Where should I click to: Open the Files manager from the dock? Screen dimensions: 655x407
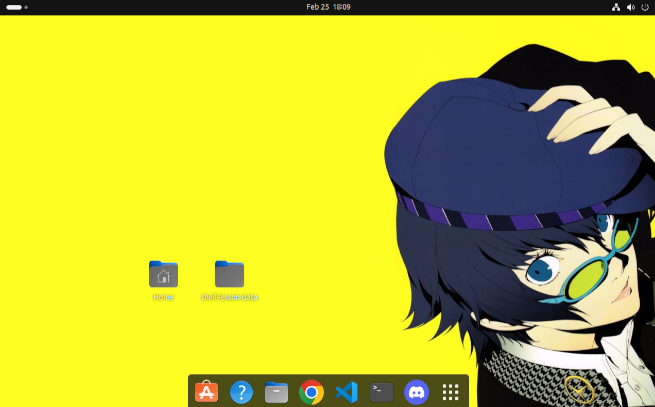tap(277, 392)
